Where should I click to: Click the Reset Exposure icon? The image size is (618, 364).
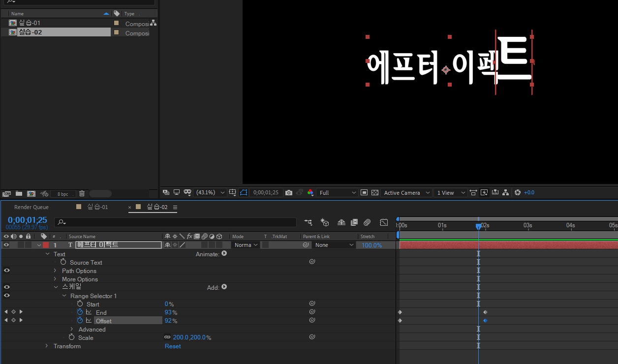pyautogui.click(x=518, y=192)
